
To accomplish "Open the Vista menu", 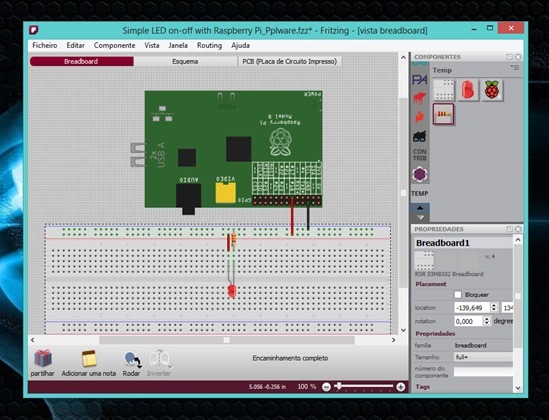I will pos(152,46).
